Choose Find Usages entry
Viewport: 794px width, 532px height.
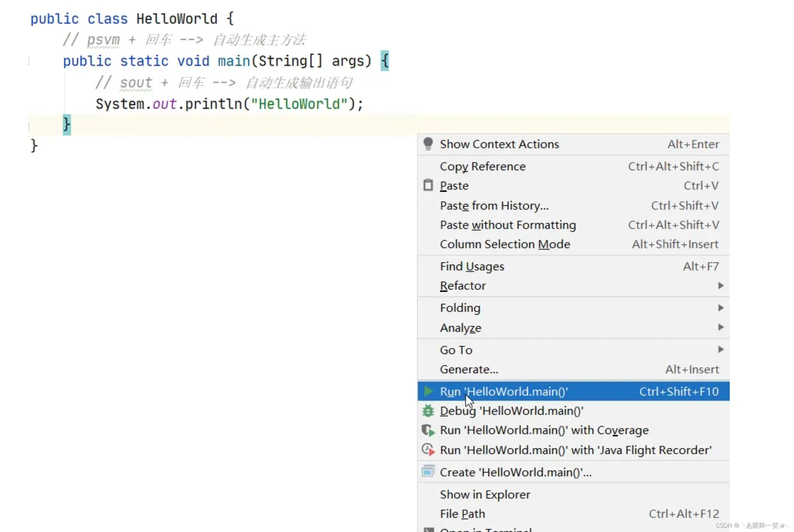(573, 266)
